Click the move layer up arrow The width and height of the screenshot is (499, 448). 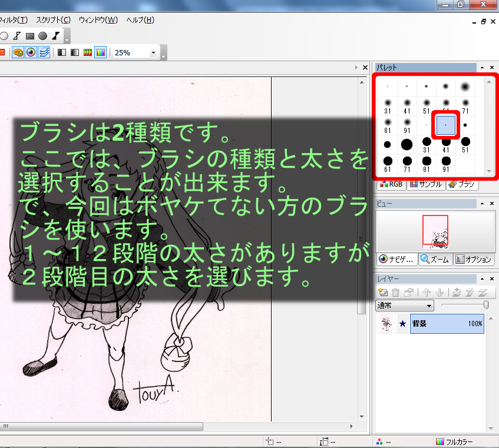[x=426, y=292]
